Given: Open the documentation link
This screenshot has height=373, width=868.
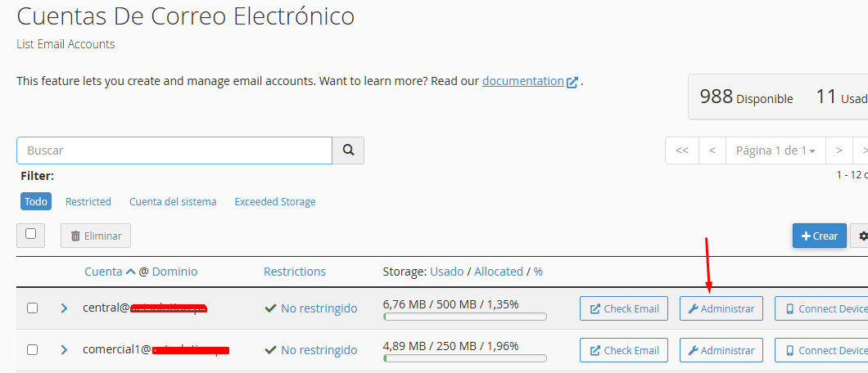Looking at the screenshot, I should (x=522, y=81).
